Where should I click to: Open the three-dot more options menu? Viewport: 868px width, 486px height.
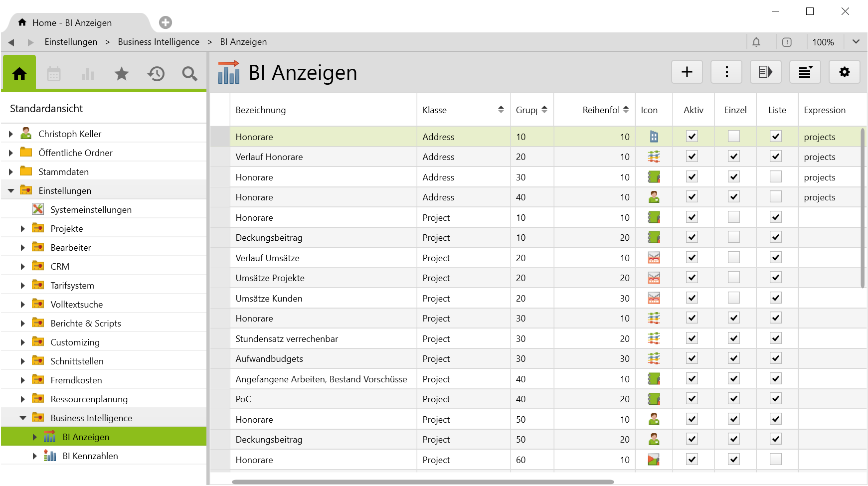726,72
